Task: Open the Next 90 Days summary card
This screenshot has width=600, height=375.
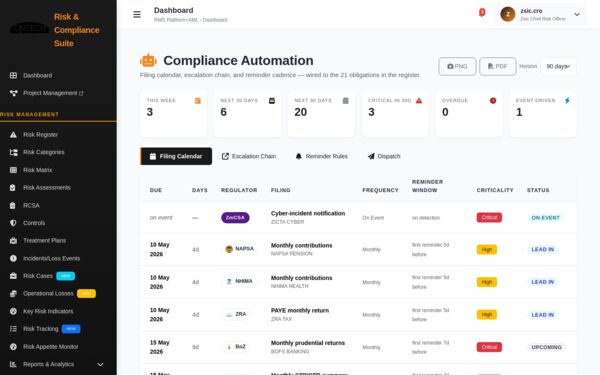Action: pyautogui.click(x=321, y=114)
